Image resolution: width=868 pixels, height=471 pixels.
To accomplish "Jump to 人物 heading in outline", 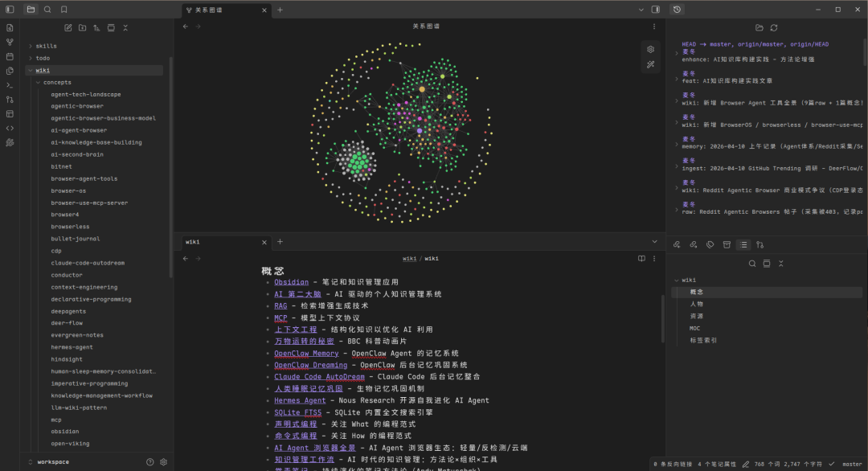I will (x=696, y=304).
